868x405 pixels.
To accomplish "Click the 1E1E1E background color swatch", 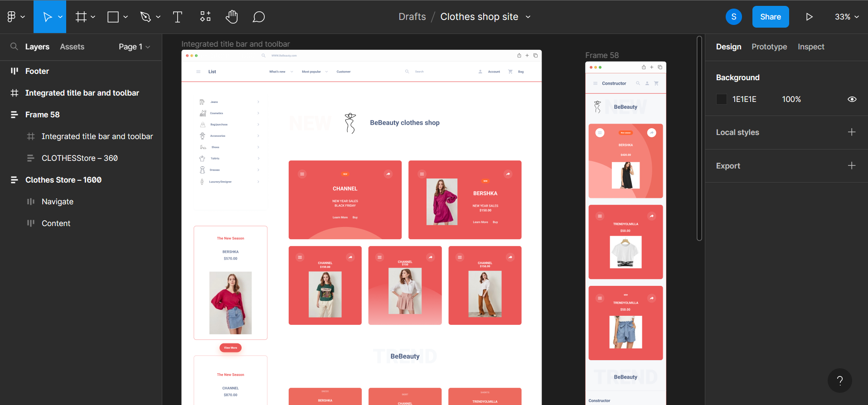I will (721, 99).
